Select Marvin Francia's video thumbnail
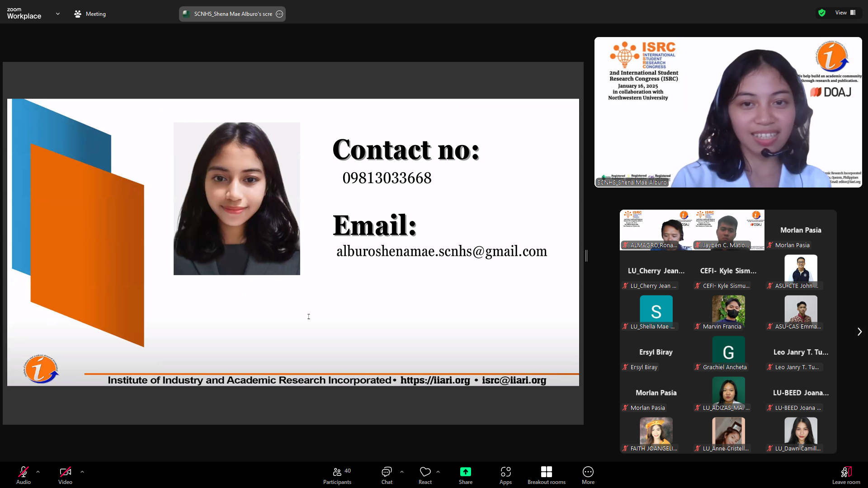The image size is (868, 488). point(728,313)
